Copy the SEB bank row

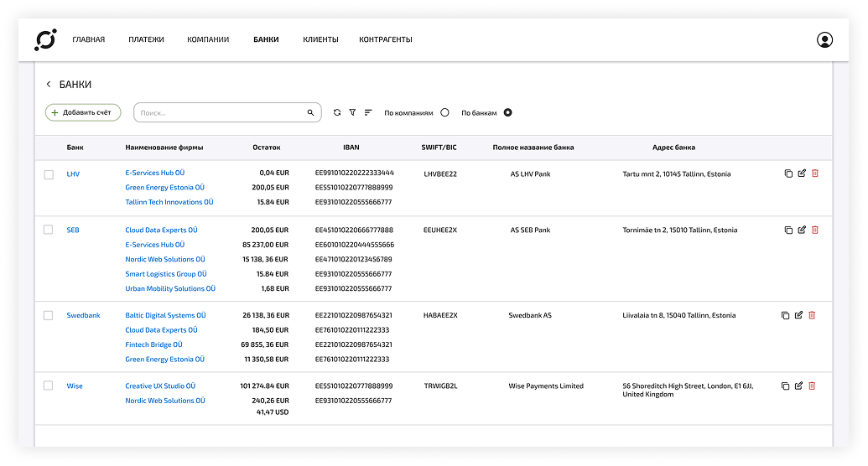coord(788,230)
